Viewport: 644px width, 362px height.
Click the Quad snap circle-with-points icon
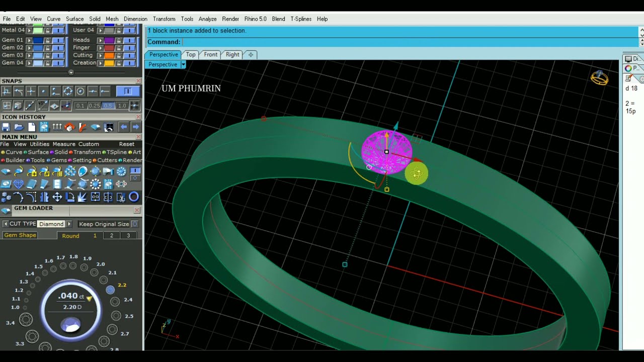(68, 91)
